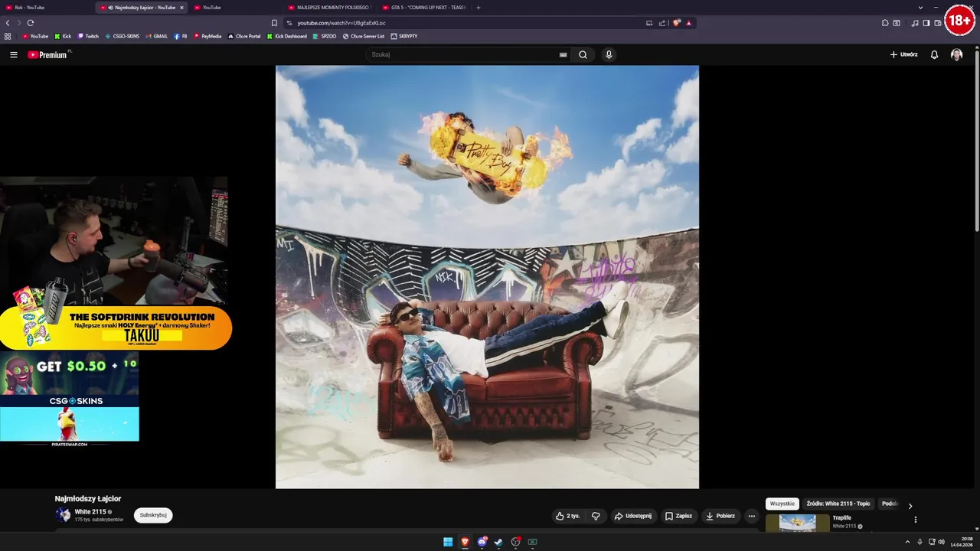The width and height of the screenshot is (980, 551).
Task: Open Windows Start menu
Action: pos(448,542)
